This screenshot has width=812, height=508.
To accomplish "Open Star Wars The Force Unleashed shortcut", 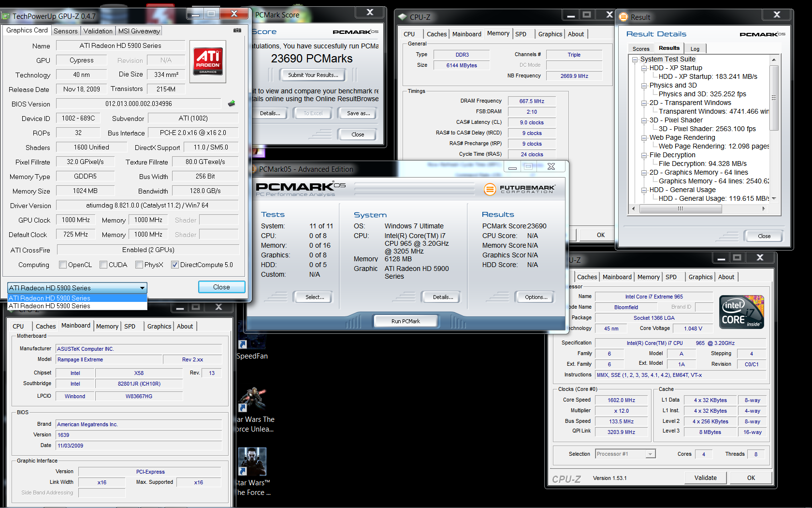I will [255, 410].
